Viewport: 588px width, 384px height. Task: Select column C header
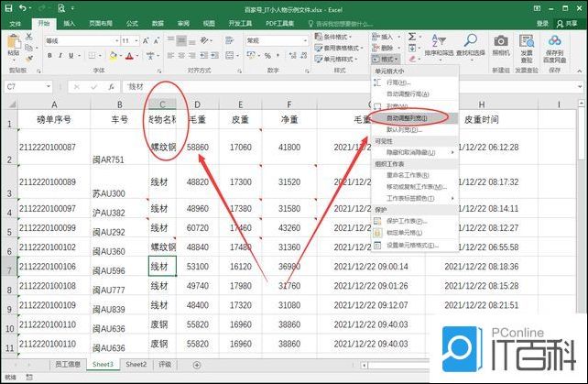[162, 104]
